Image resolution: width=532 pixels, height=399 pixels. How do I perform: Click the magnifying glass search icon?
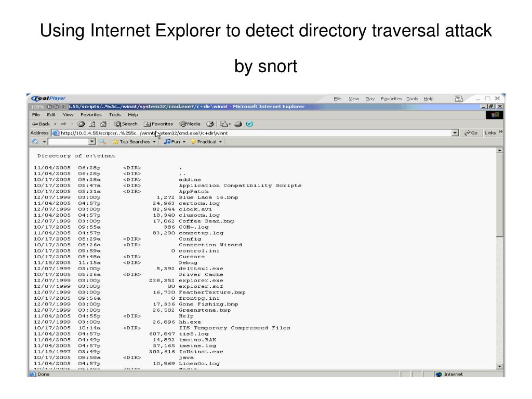[103, 142]
